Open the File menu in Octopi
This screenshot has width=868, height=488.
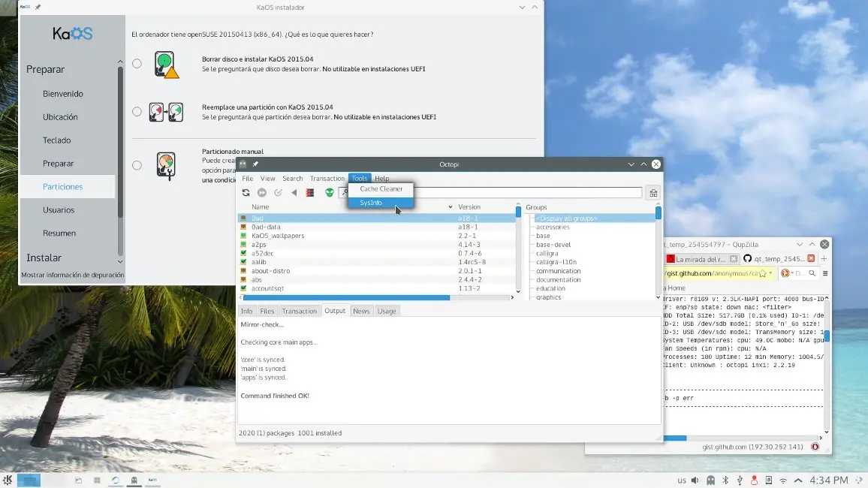248,178
